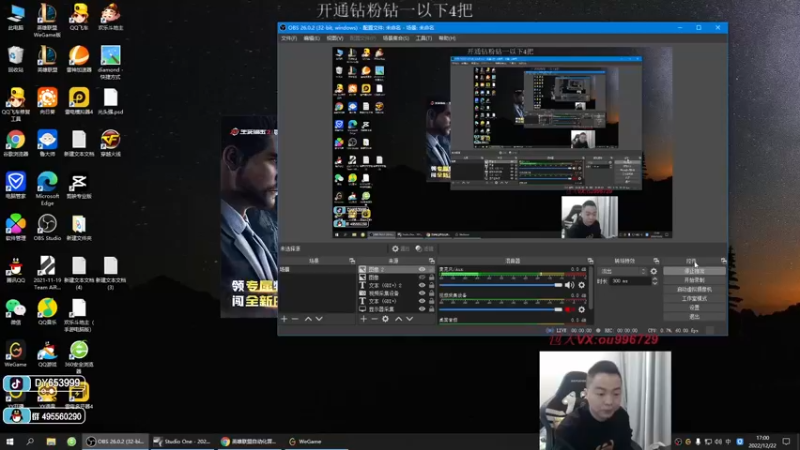Lock the 文本 (GDI+) 2 source
This screenshot has width=800, height=450.
pyautogui.click(x=431, y=285)
